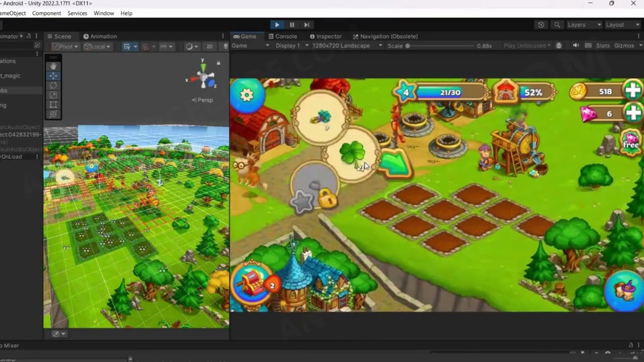
Task: Toggle grid visibility in Scene toolbar
Action: tap(127, 46)
